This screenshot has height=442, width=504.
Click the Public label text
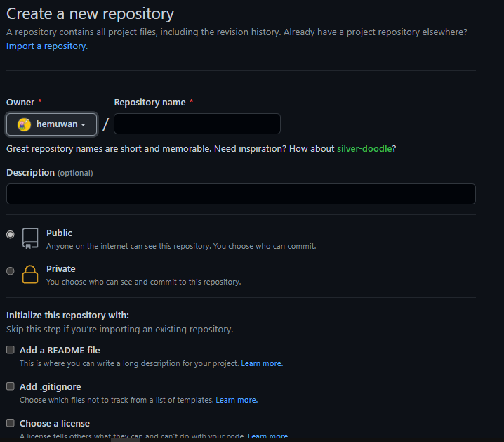pos(59,233)
